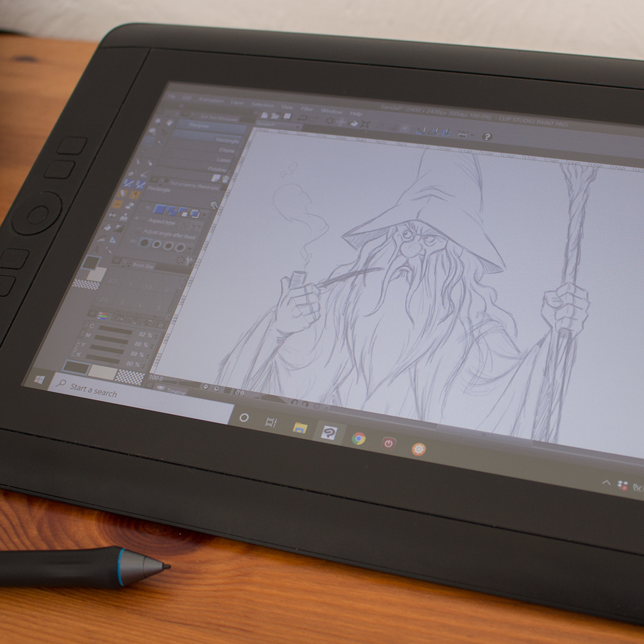This screenshot has width=644, height=644.
Task: Expand the ruler display dropdown arrow
Action: click(x=472, y=135)
